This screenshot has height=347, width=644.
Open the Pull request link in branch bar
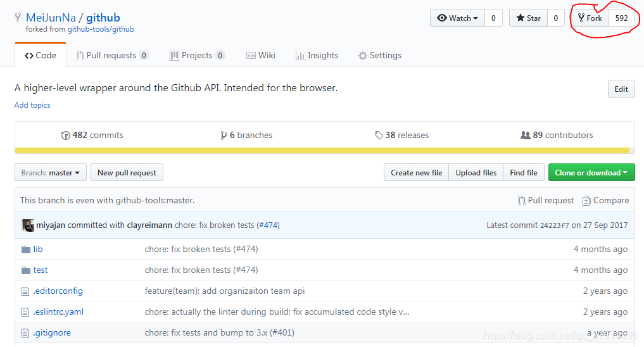pos(546,200)
